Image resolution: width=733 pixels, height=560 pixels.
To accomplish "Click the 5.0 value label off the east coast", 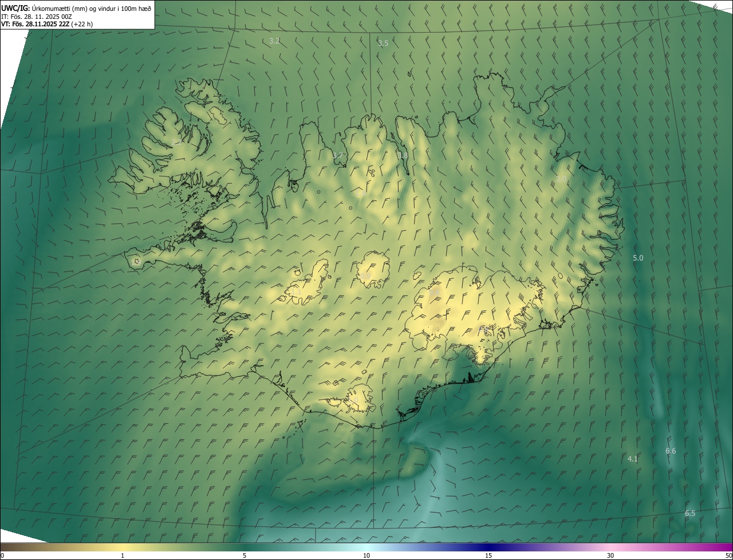I will (x=638, y=258).
